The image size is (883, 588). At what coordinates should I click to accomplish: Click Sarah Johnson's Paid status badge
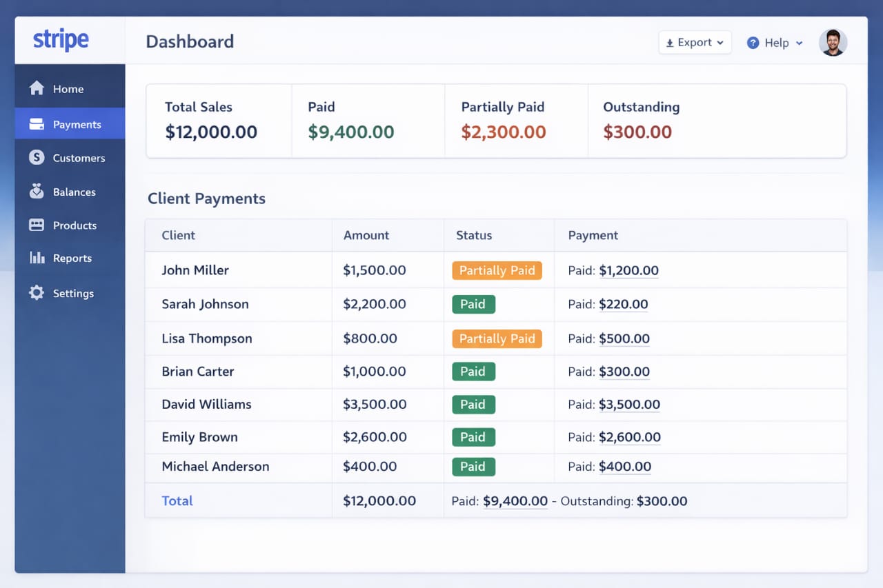pyautogui.click(x=473, y=304)
